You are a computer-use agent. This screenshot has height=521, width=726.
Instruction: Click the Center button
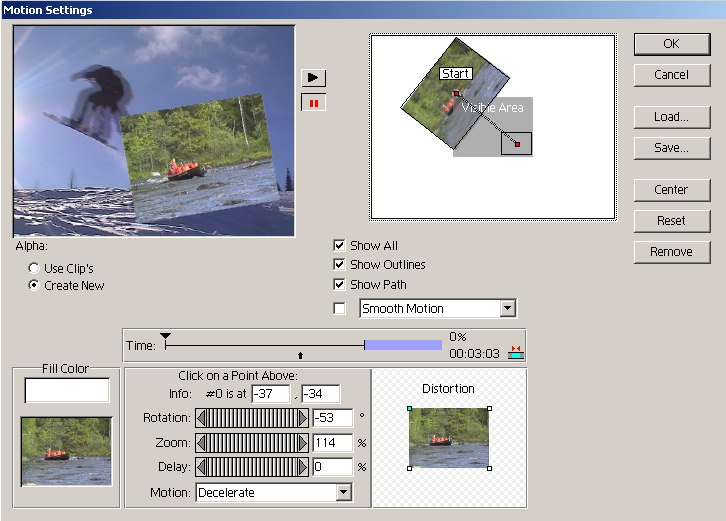[672, 190]
